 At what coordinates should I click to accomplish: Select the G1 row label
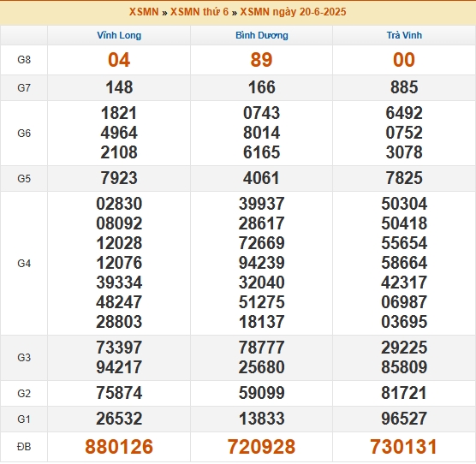tap(24, 419)
